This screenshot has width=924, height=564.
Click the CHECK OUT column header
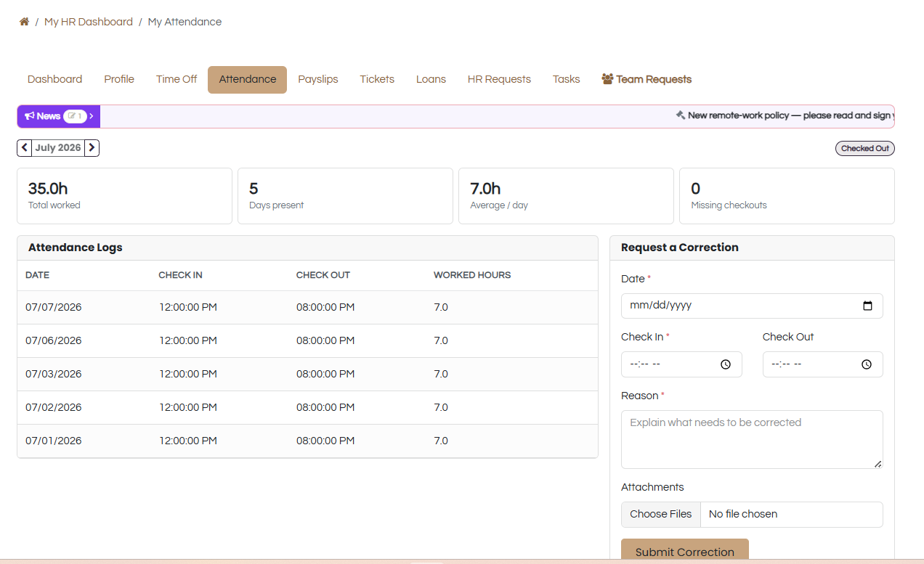323,275
